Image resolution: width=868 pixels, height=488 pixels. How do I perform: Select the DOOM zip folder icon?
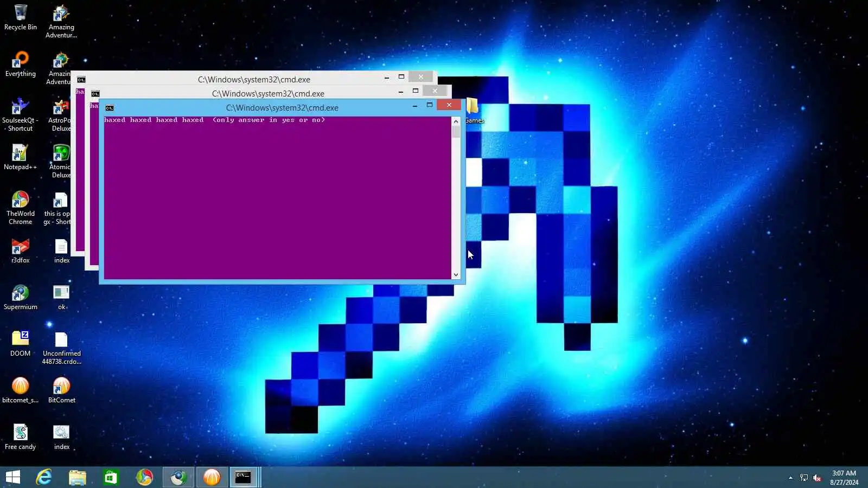coord(21,344)
